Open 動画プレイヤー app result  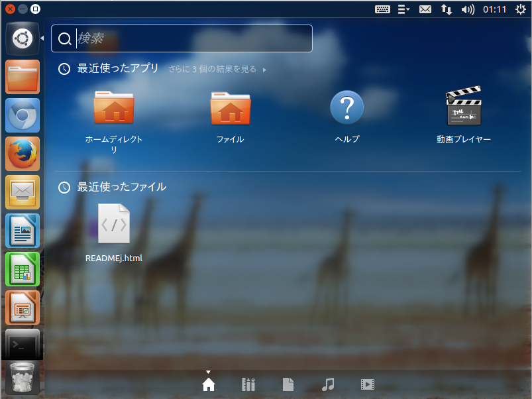[464, 115]
